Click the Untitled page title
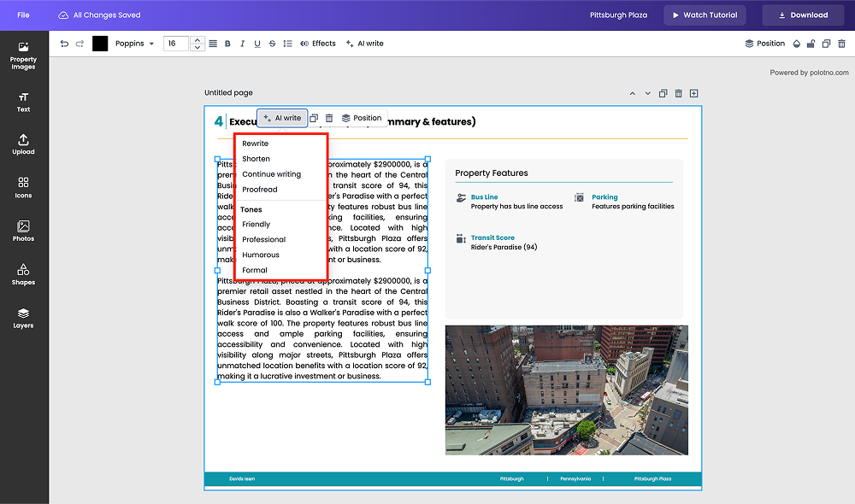The image size is (855, 504). pos(228,92)
